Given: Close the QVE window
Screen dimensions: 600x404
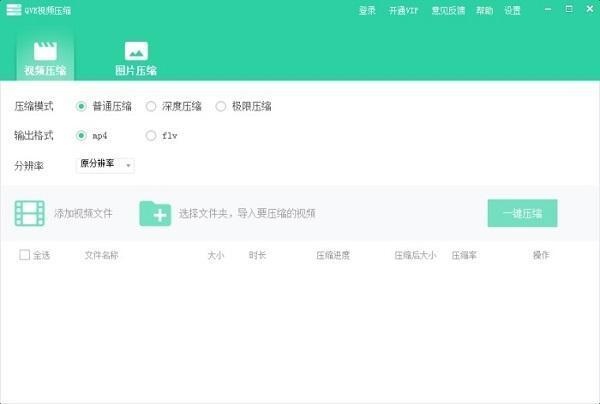Looking at the screenshot, I should pyautogui.click(x=590, y=9).
